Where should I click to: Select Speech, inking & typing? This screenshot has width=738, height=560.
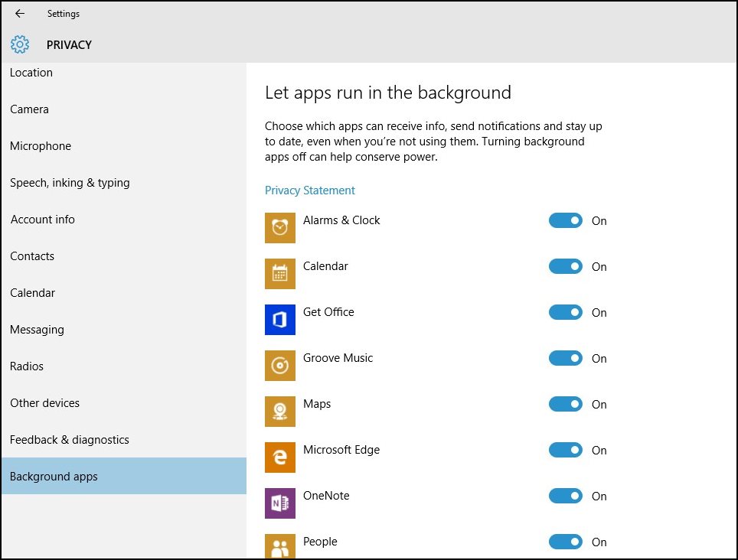pyautogui.click(x=124, y=183)
